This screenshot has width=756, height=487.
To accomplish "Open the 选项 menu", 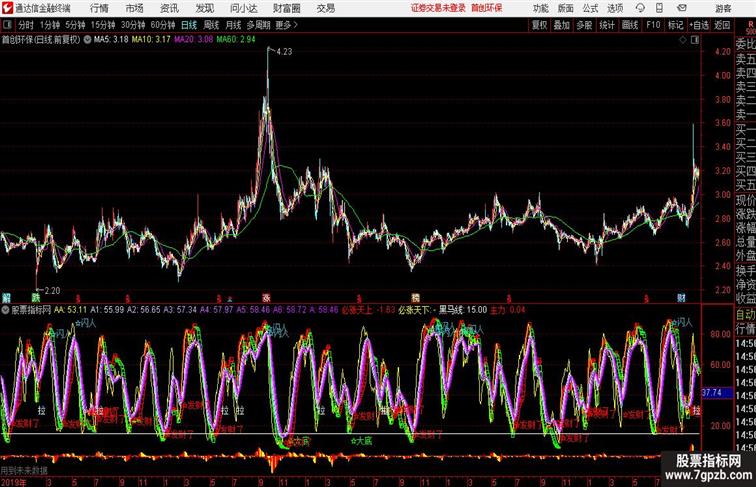I will click(615, 8).
